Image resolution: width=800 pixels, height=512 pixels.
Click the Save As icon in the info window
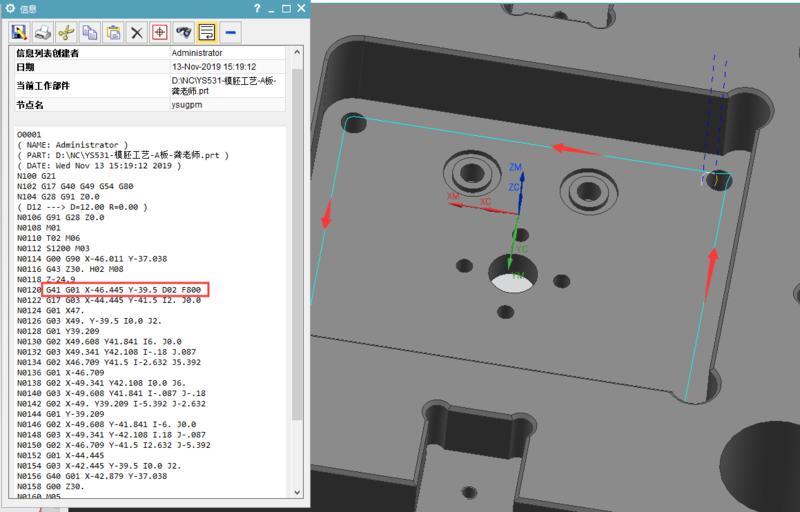coord(19,33)
